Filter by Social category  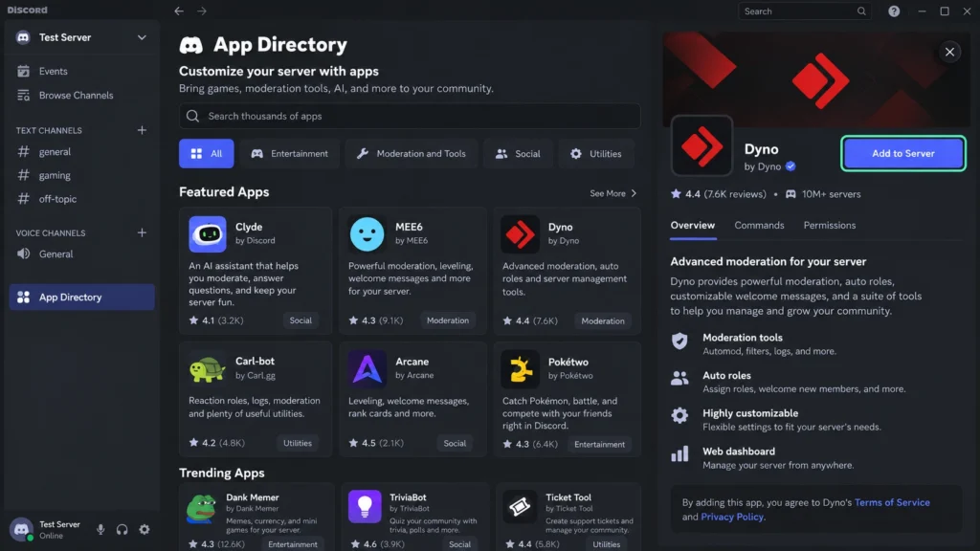pos(518,154)
